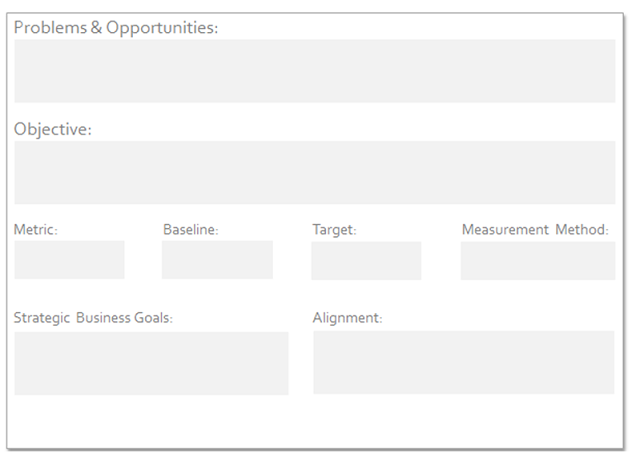The height and width of the screenshot is (461, 632).
Task: Click the word Method in the measurement label
Action: [x=582, y=229]
